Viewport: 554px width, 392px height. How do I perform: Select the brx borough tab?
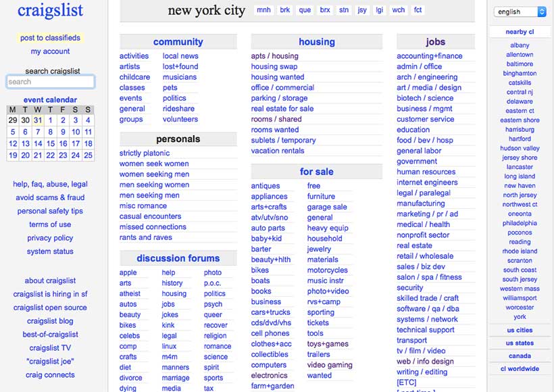325,10
